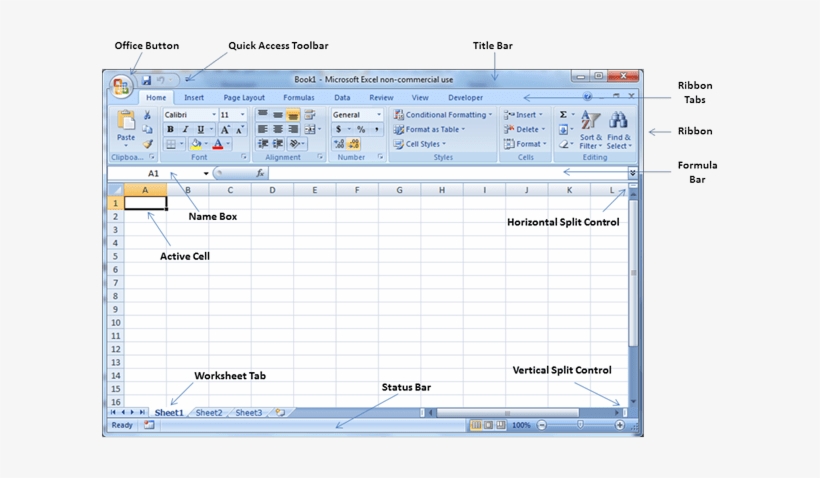
Task: Expand the formula bar chevron
Action: [x=633, y=173]
